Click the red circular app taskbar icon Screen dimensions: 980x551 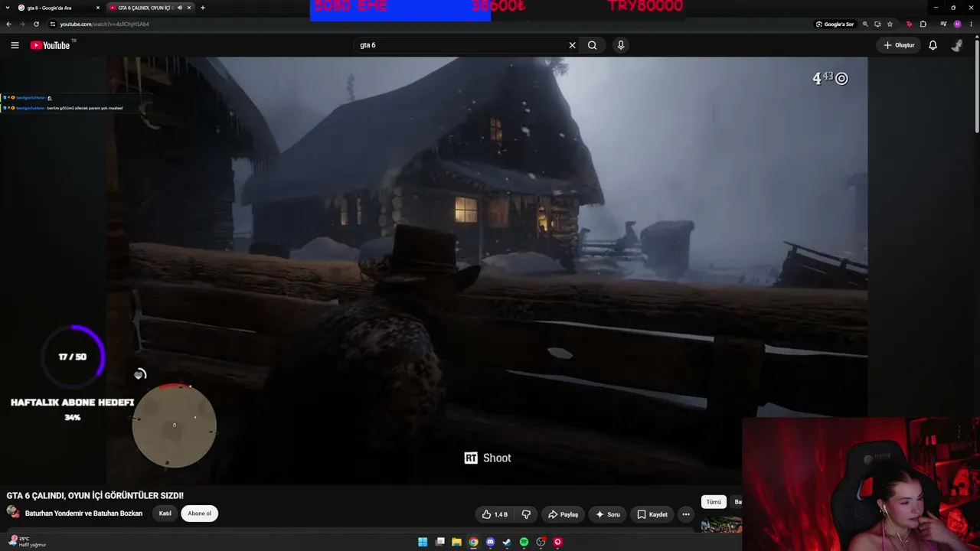[557, 542]
